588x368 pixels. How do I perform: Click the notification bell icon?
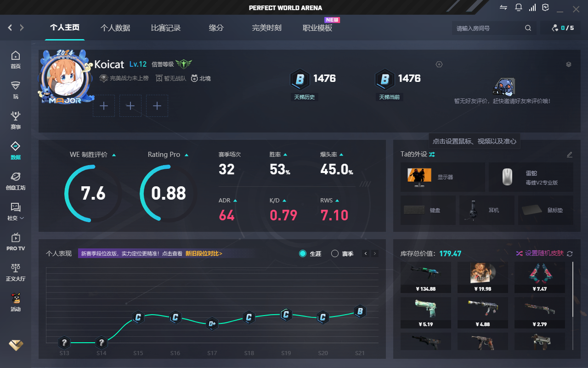click(x=519, y=8)
